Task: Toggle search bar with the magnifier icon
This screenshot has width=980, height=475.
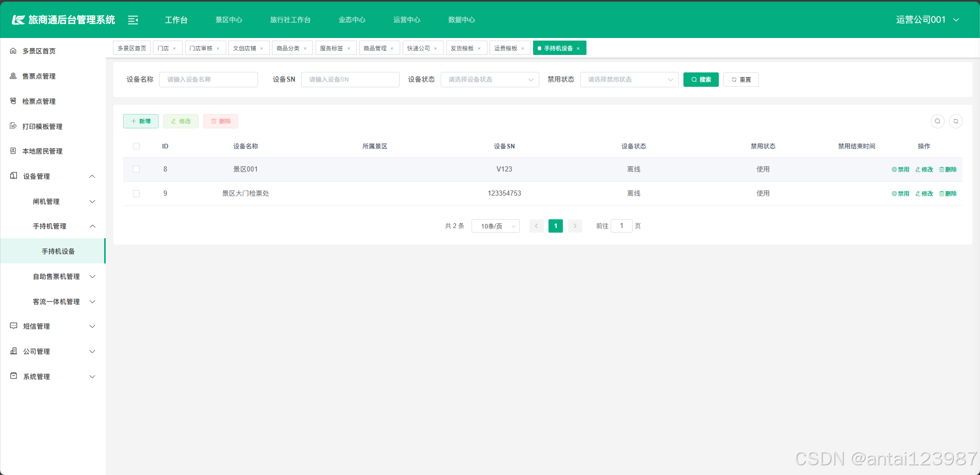Action: pos(937,121)
